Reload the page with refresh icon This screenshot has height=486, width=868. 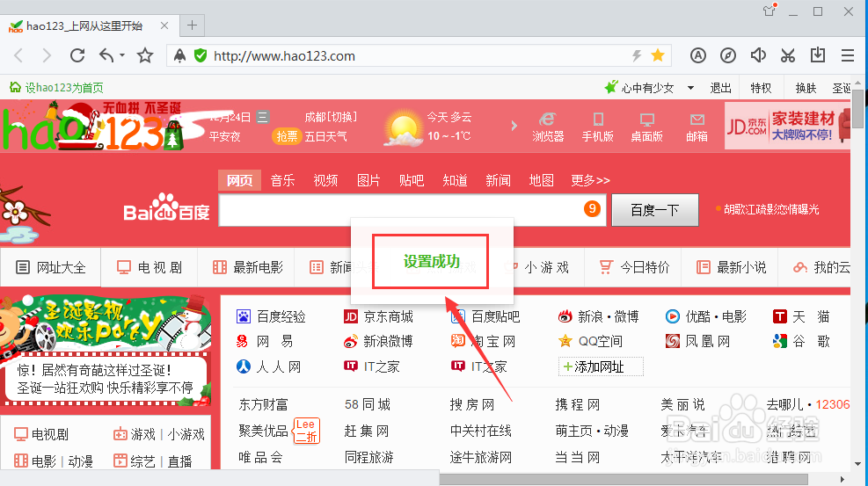tap(77, 55)
